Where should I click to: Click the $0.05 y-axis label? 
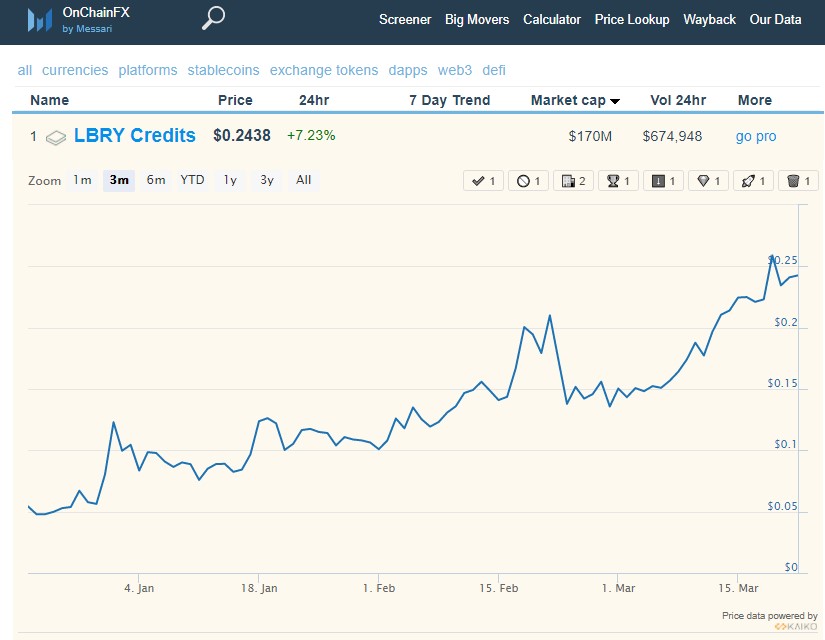coord(782,506)
